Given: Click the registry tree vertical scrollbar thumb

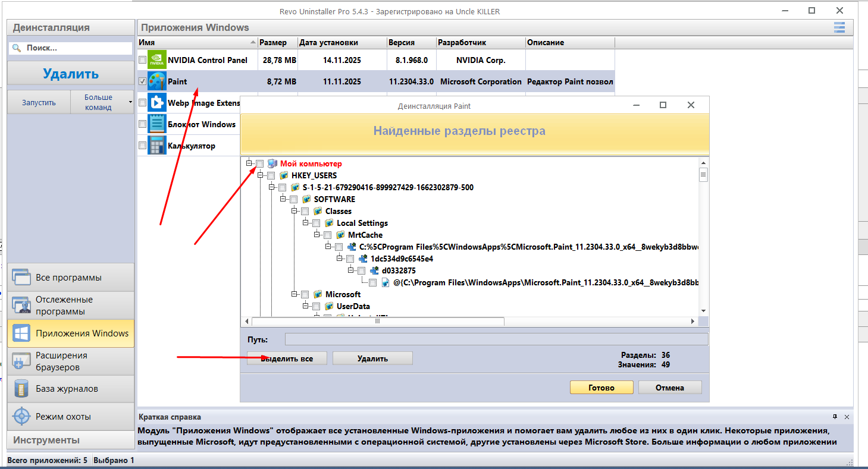Looking at the screenshot, I should tap(703, 175).
